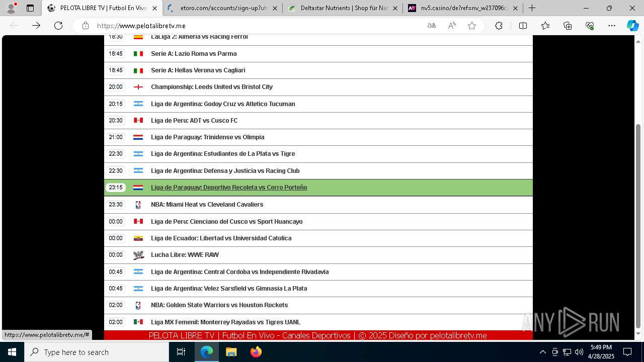Add this page to favorites star
Screen dimensions: 644x362
click(472, 26)
